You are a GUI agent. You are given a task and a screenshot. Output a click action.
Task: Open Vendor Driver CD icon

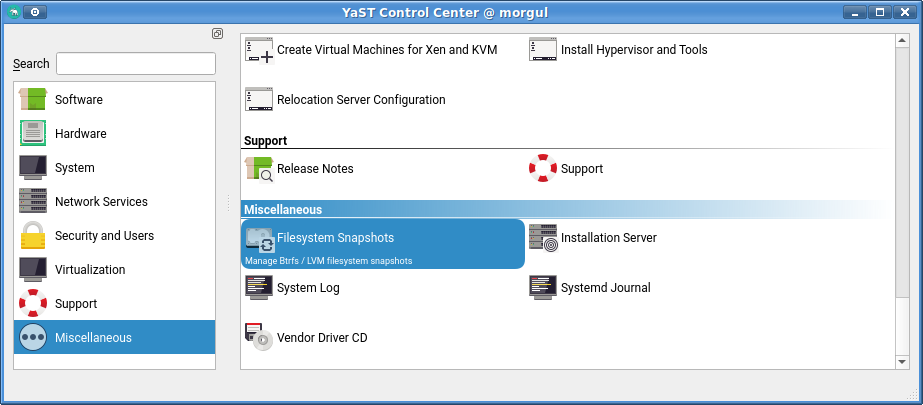tap(259, 338)
